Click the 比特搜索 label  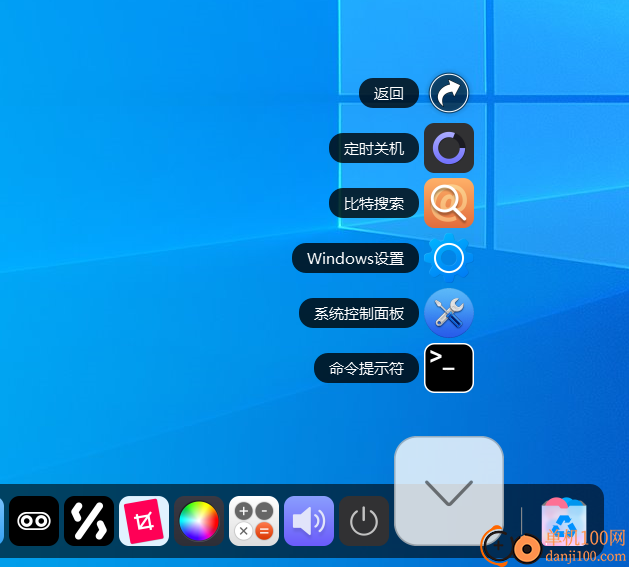click(x=374, y=203)
